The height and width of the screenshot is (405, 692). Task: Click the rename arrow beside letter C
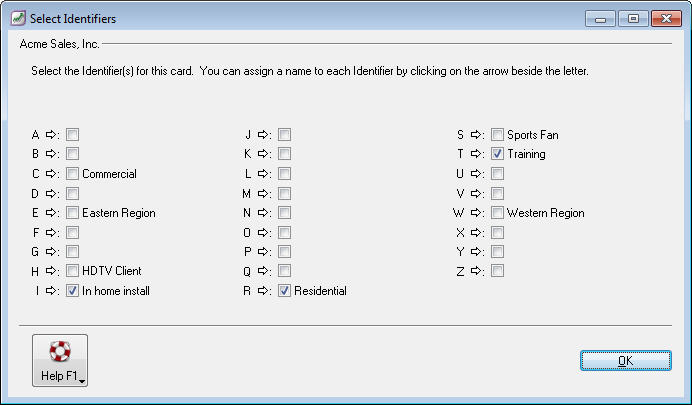tap(51, 173)
